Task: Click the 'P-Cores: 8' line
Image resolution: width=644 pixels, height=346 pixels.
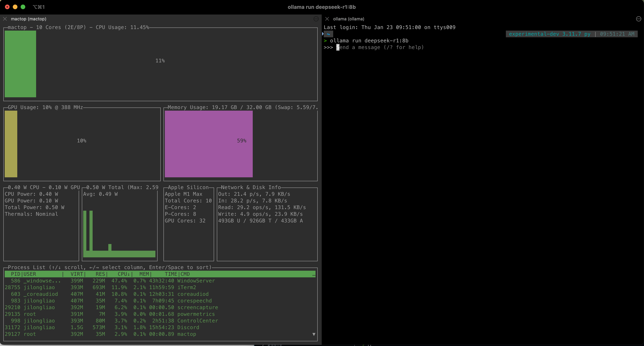Action: (180, 214)
